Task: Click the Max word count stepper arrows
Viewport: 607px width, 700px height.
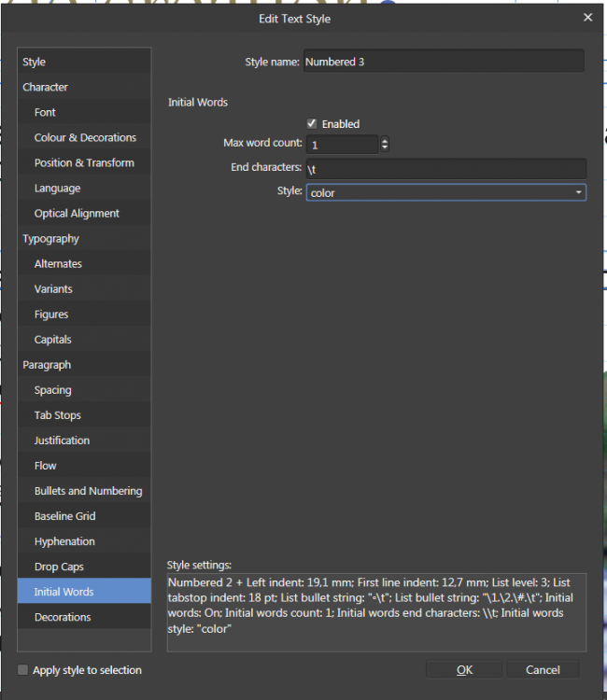Action: pos(384,144)
